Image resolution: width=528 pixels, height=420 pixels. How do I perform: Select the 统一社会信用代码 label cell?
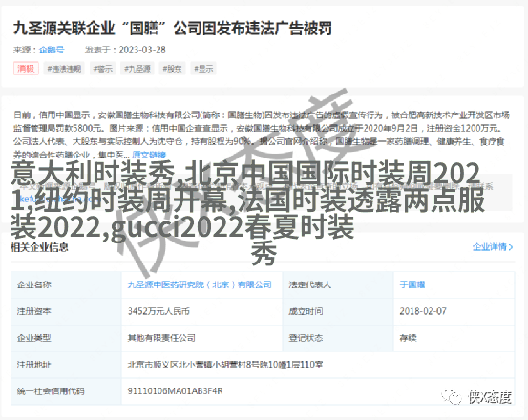click(x=66, y=391)
